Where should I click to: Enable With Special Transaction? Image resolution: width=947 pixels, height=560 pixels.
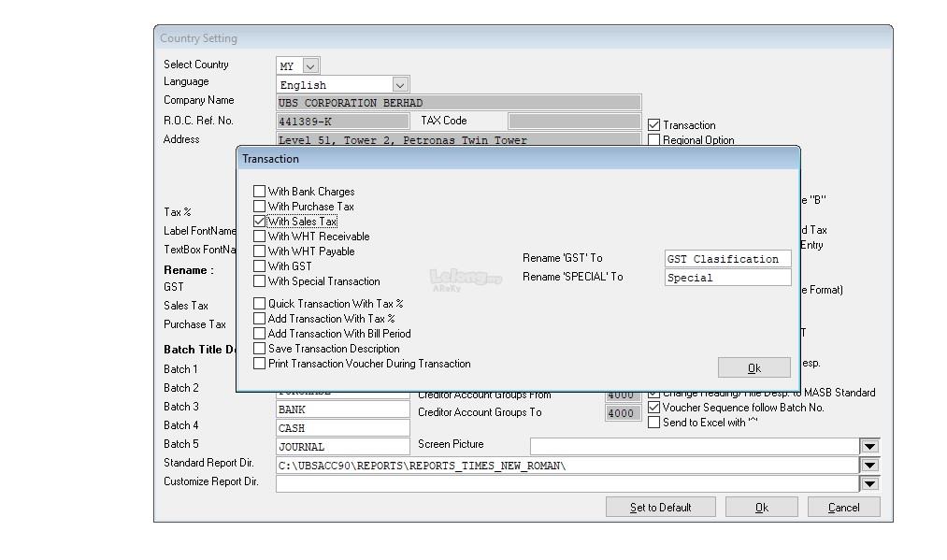pos(259,281)
